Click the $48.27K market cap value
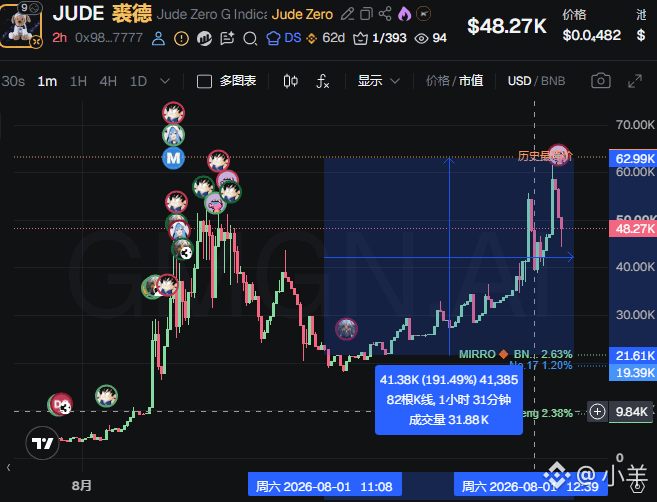657x502 pixels. (507, 26)
